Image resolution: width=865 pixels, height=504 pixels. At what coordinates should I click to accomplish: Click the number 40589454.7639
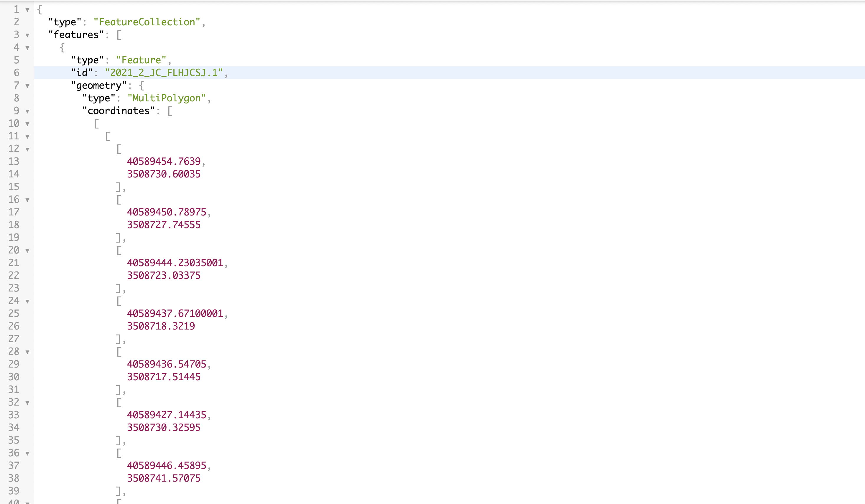[164, 161]
